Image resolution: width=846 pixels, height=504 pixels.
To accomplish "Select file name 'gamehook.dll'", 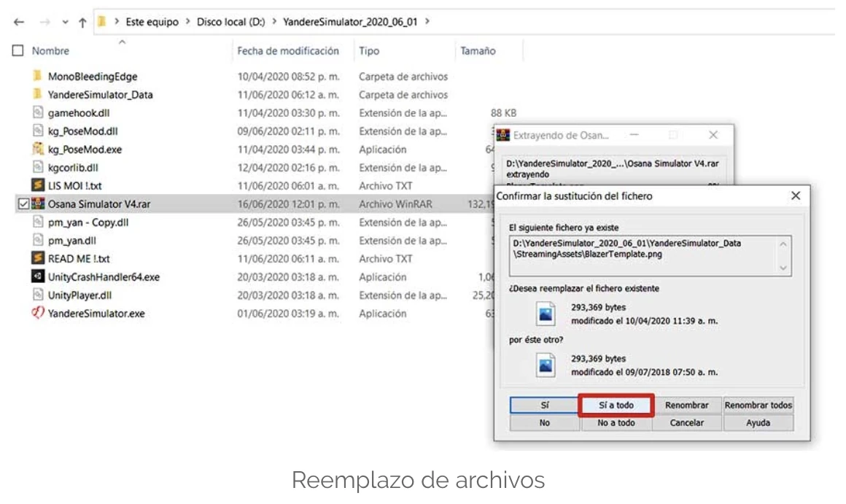I will [x=79, y=113].
